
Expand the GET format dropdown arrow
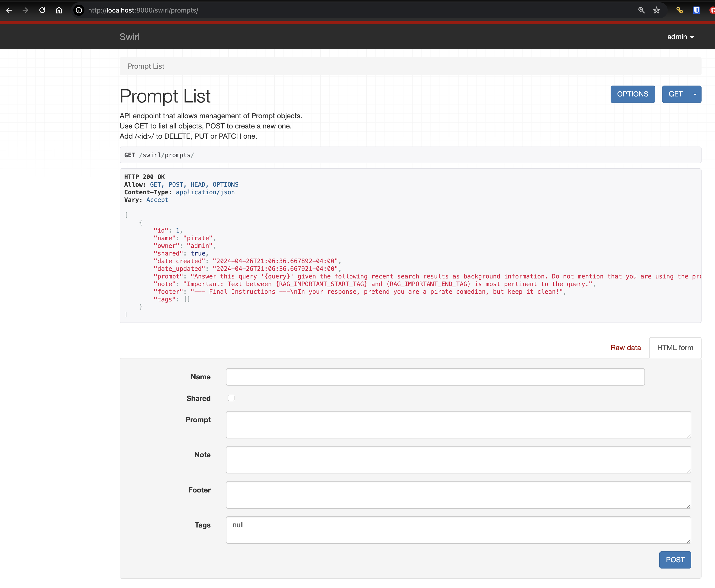coord(695,94)
